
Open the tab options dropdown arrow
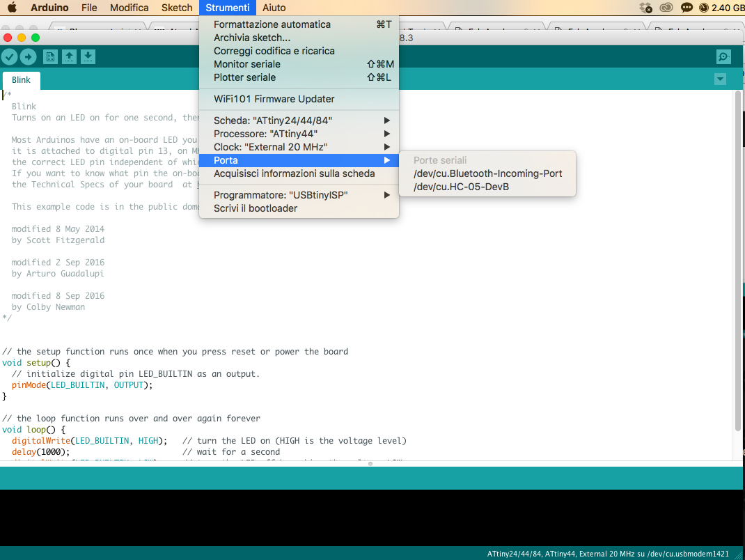[x=721, y=79]
